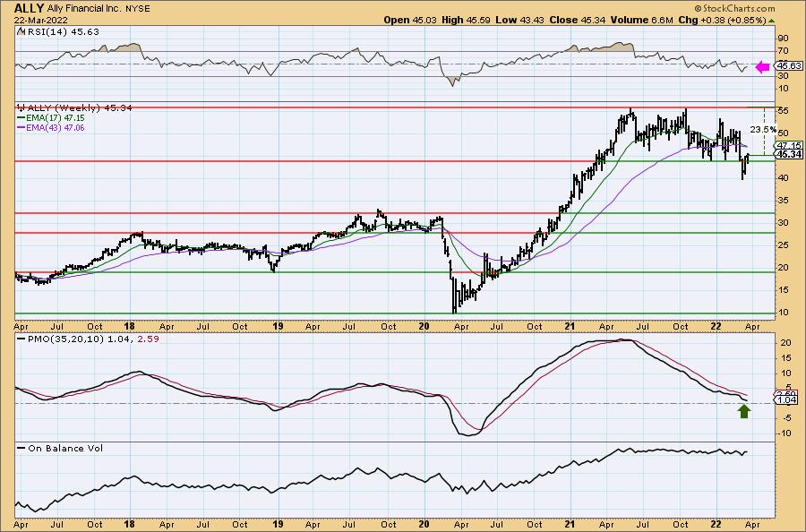The width and height of the screenshot is (806, 532).
Task: Click the 30 level on the RSI axis
Action: click(783, 76)
